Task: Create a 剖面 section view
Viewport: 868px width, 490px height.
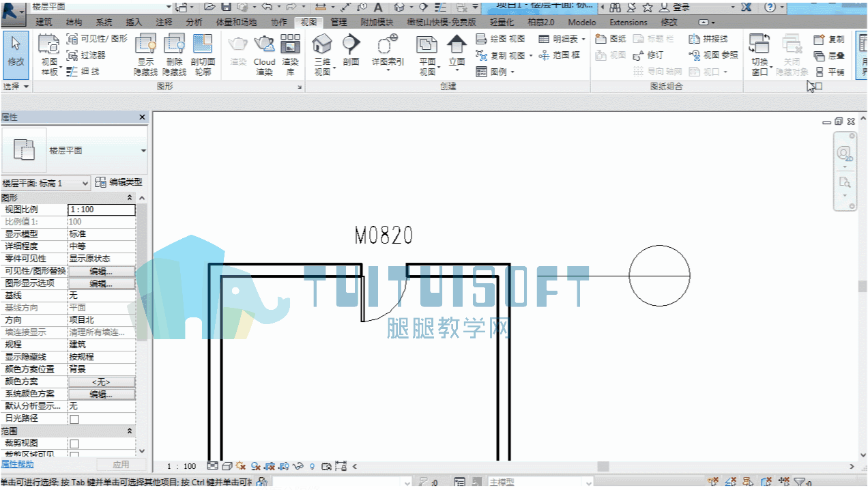Action: pos(351,51)
